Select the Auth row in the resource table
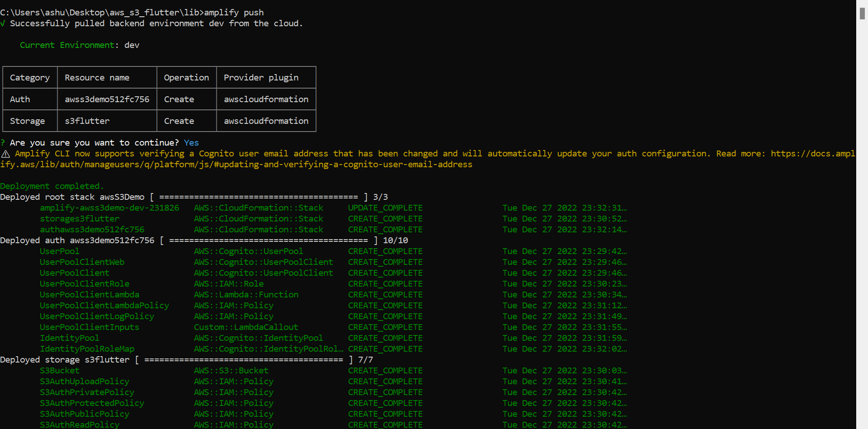 [x=158, y=99]
